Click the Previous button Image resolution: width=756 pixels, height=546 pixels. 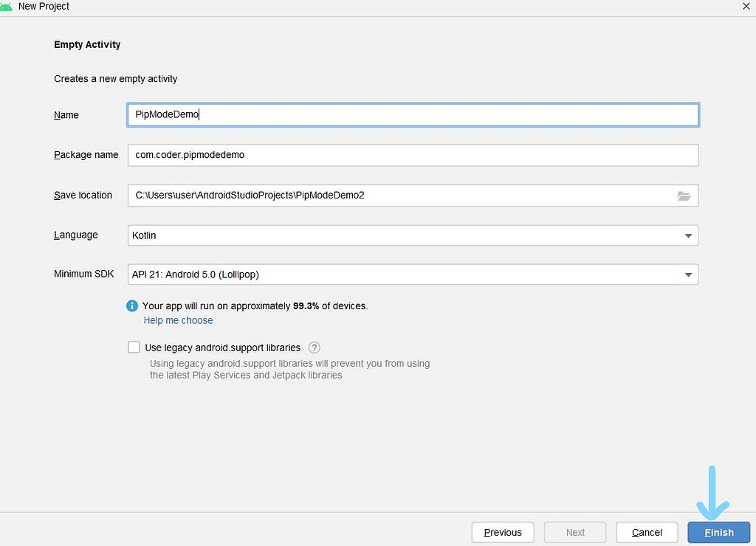503,532
